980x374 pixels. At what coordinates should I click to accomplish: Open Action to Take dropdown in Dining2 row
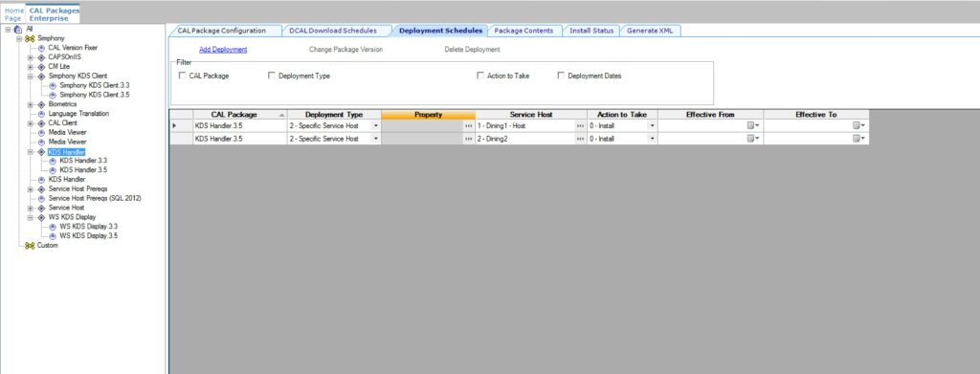652,139
